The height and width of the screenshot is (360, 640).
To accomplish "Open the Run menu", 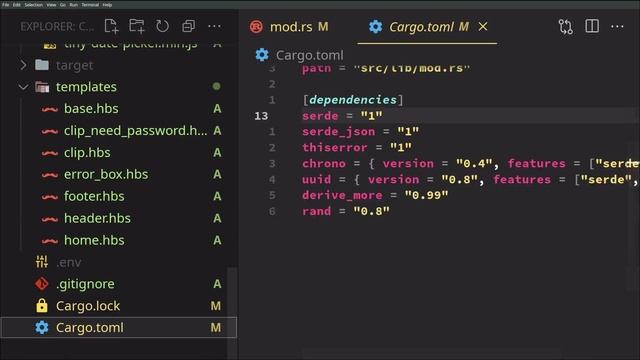I will click(73, 5).
